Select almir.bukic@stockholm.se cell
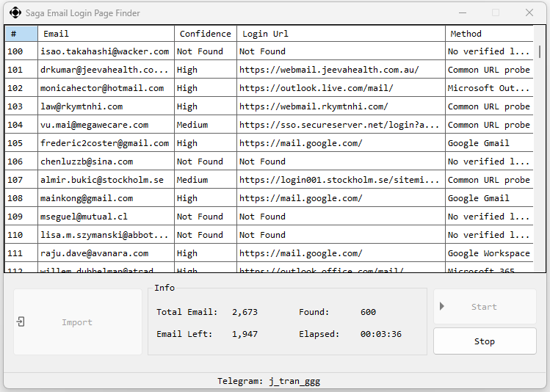550x392 pixels. 106,180
